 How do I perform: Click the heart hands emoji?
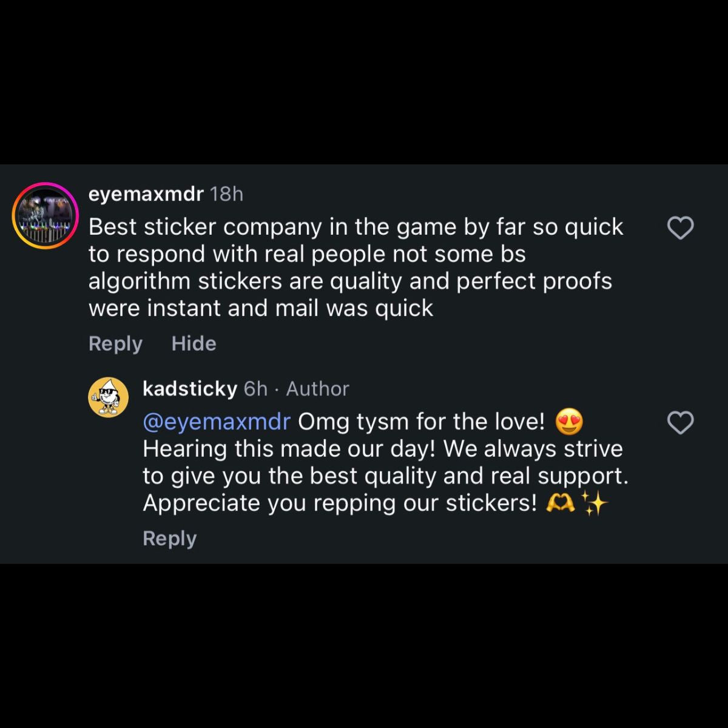tap(561, 503)
